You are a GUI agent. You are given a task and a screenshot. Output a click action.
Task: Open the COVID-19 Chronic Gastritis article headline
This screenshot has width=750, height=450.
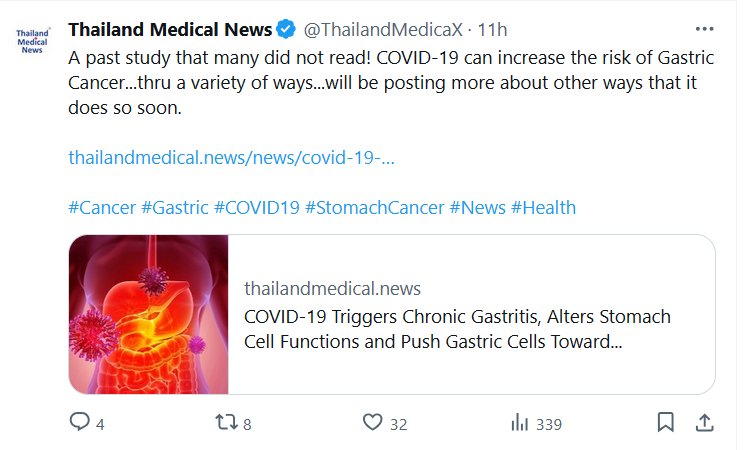click(x=457, y=329)
